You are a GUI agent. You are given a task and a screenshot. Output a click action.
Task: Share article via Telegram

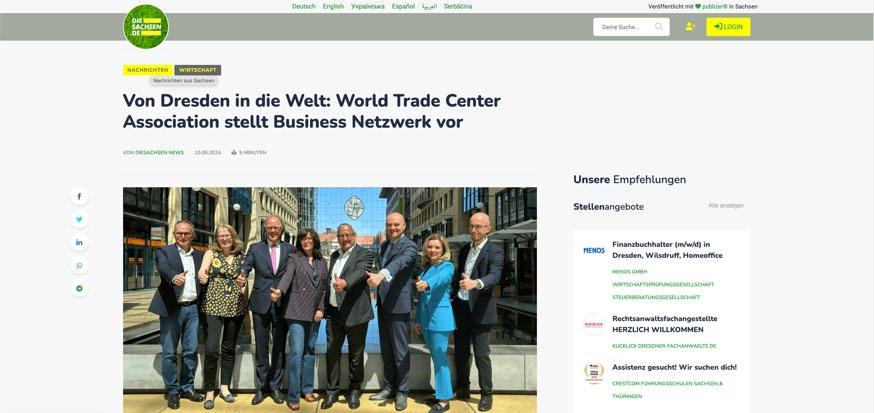pyautogui.click(x=79, y=289)
